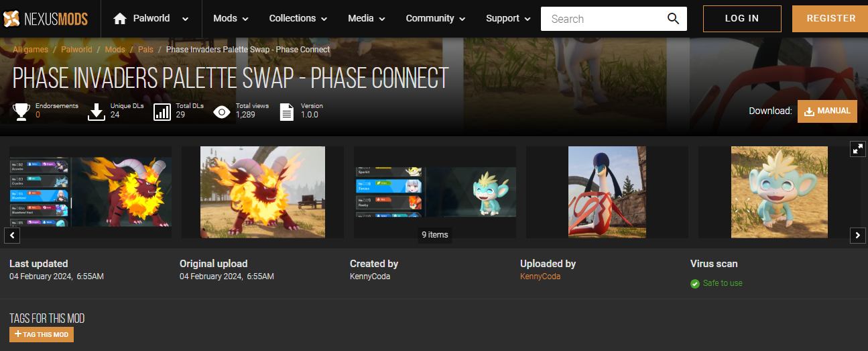Viewport: 868px width, 351px height.
Task: Open the uploader KennyCoda profile link
Action: (540, 277)
